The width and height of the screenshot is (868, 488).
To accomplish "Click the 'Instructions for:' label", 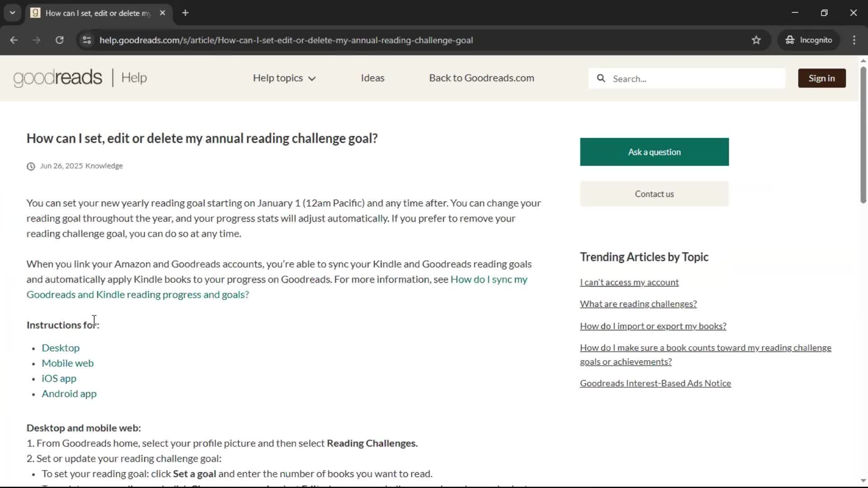I will coord(63,325).
